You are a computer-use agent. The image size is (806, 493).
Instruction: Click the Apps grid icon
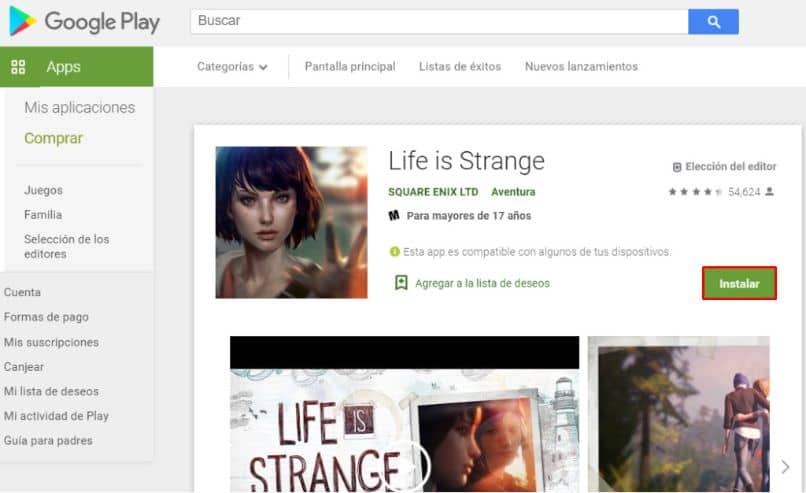pyautogui.click(x=18, y=67)
